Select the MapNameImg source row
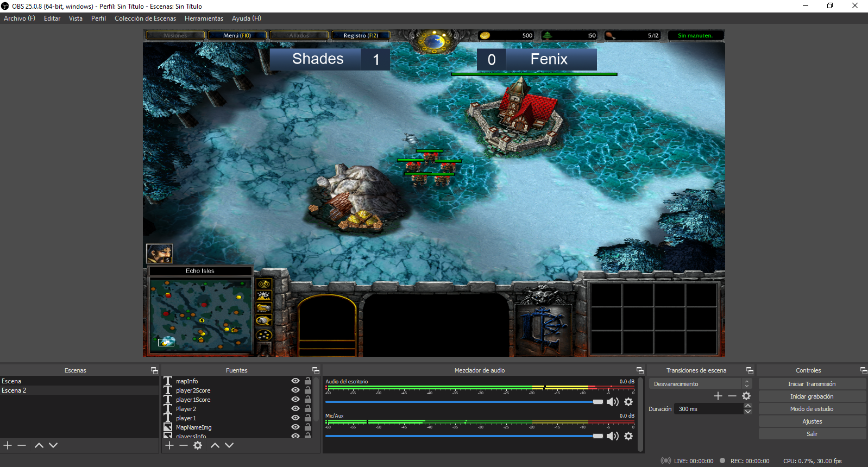This screenshot has height=467, width=868. click(238, 427)
